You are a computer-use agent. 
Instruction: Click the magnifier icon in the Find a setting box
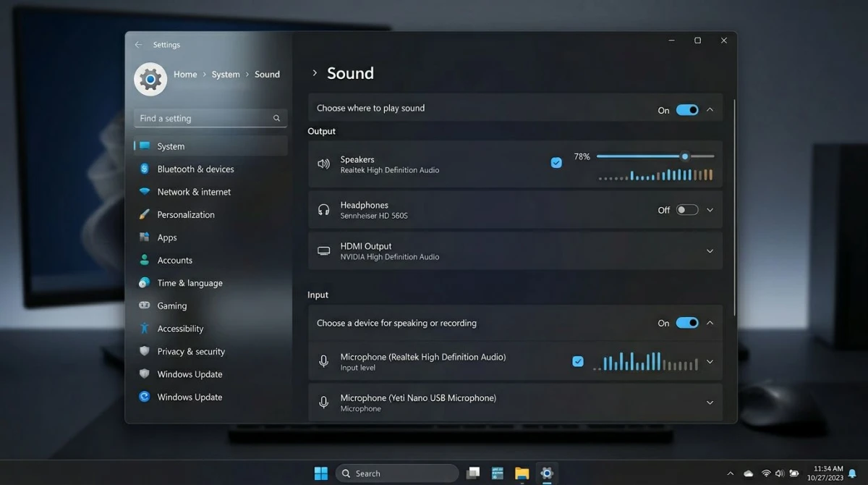click(x=276, y=118)
